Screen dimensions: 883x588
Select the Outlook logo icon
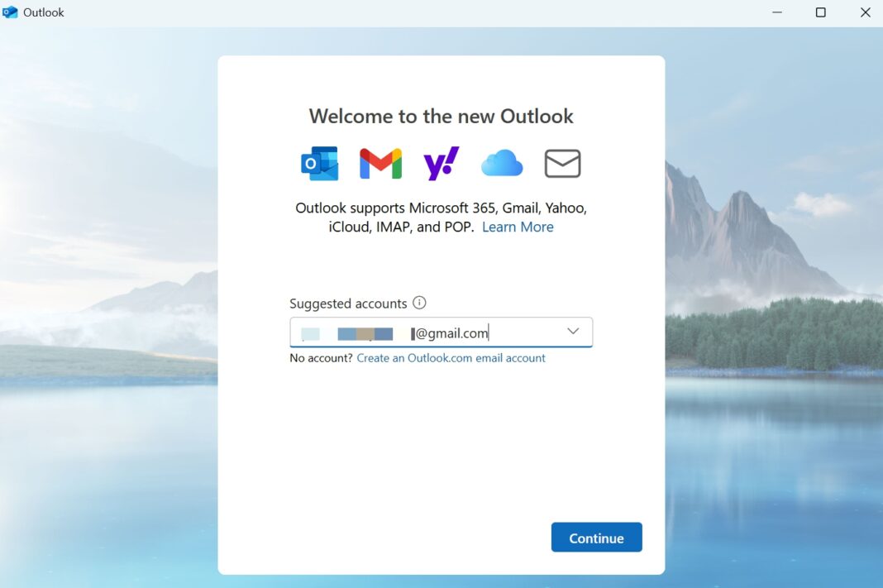(x=318, y=163)
